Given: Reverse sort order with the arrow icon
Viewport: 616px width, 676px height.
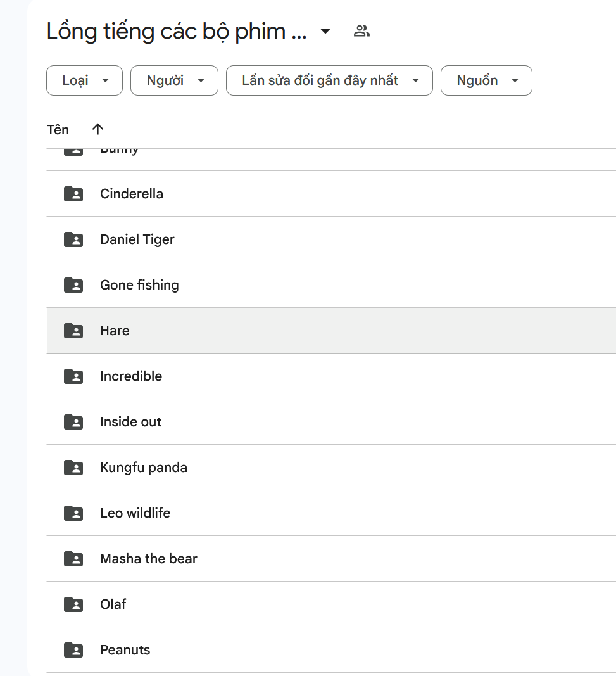Looking at the screenshot, I should pyautogui.click(x=97, y=129).
